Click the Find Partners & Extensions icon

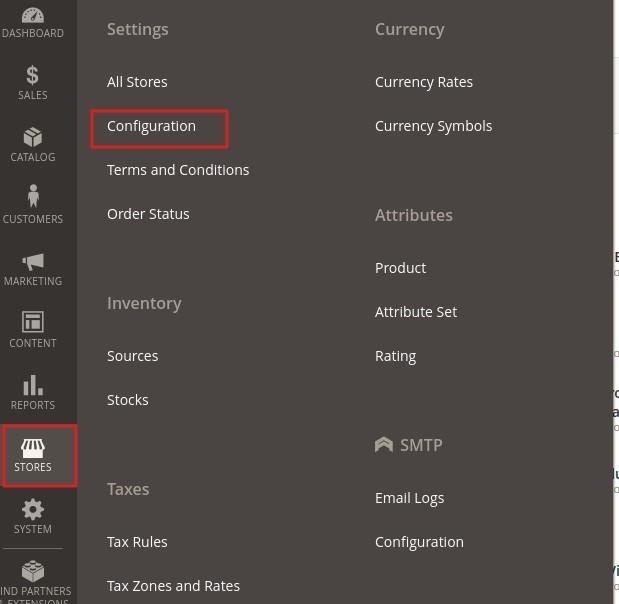point(32,573)
